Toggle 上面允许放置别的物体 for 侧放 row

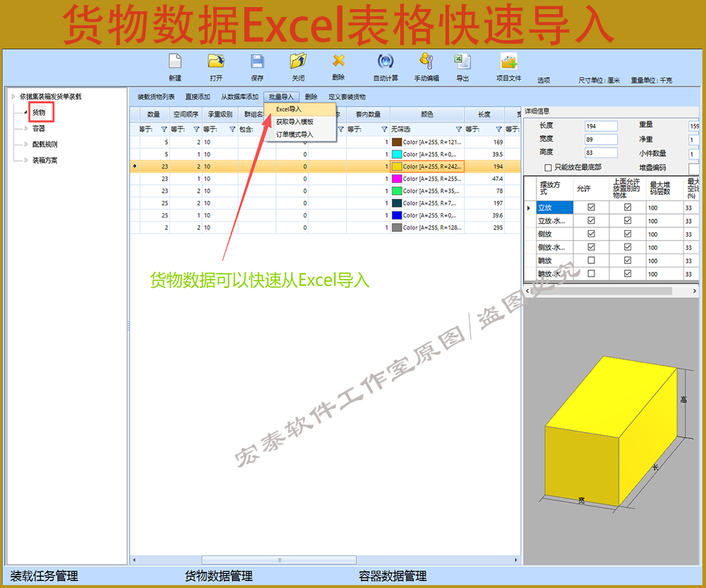pos(628,234)
